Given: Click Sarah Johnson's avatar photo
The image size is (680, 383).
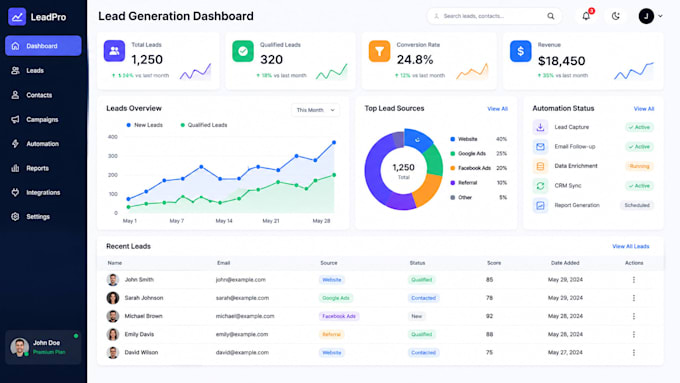Looking at the screenshot, I should (x=113, y=298).
